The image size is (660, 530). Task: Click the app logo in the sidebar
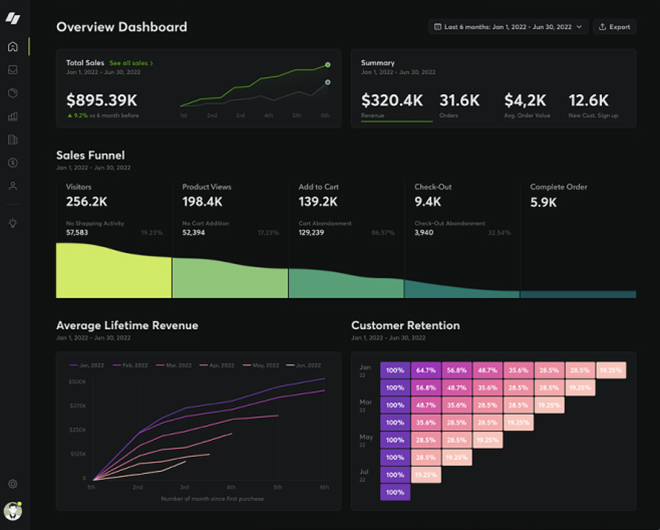coord(13,18)
